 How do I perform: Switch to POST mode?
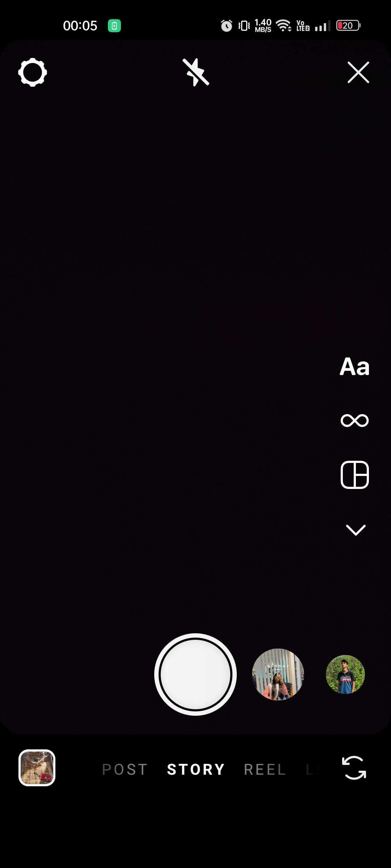click(x=125, y=769)
